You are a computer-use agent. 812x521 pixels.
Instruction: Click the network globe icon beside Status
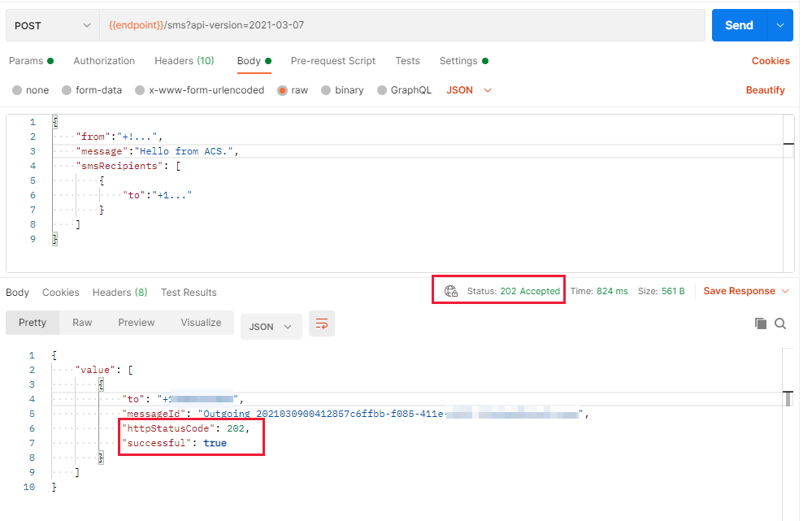451,291
